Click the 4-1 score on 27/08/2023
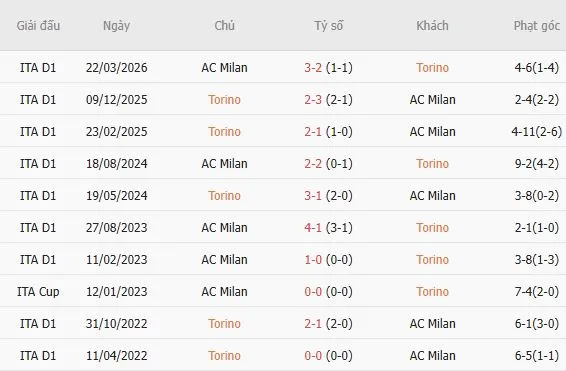The height and width of the screenshot is (371, 566). click(x=313, y=228)
